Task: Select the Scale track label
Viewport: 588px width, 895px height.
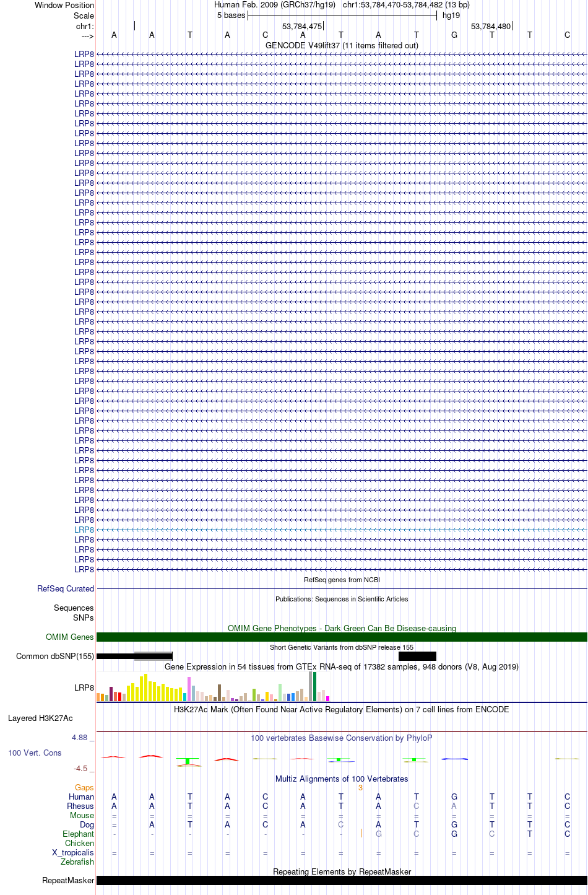Action: 84,15
